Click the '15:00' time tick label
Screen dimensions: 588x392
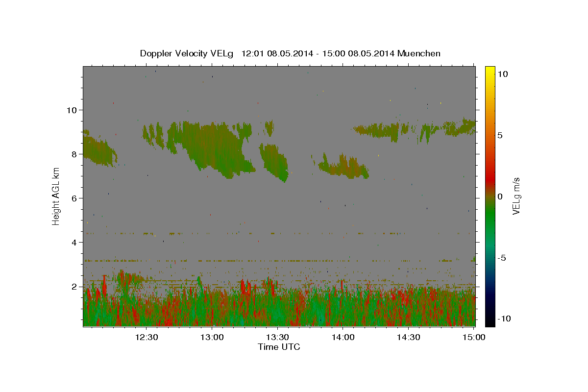474,337
